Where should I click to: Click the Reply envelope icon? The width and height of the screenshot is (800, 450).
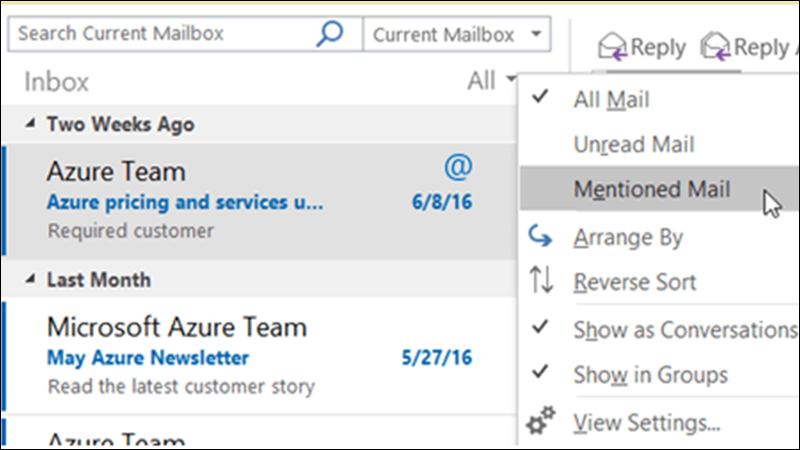click(612, 47)
